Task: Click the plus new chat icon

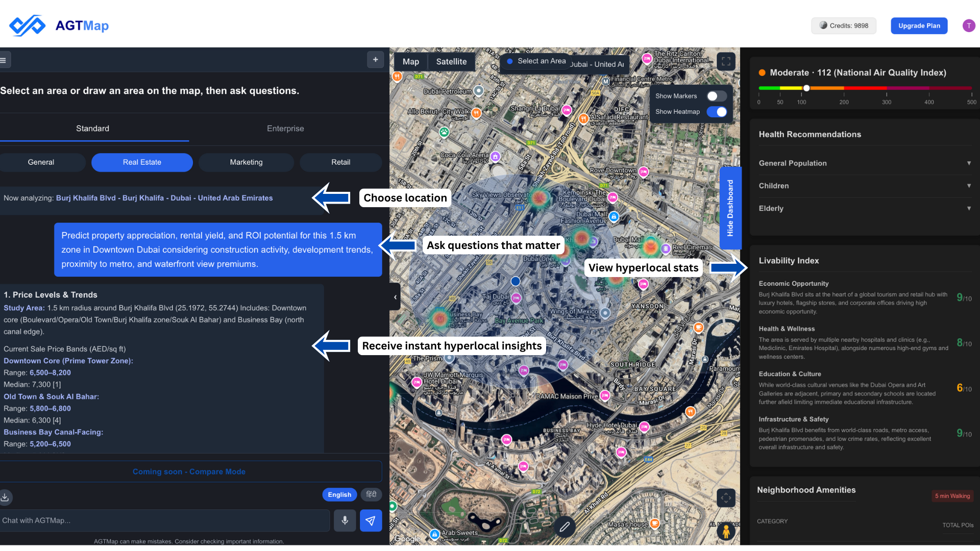Action: (x=376, y=60)
